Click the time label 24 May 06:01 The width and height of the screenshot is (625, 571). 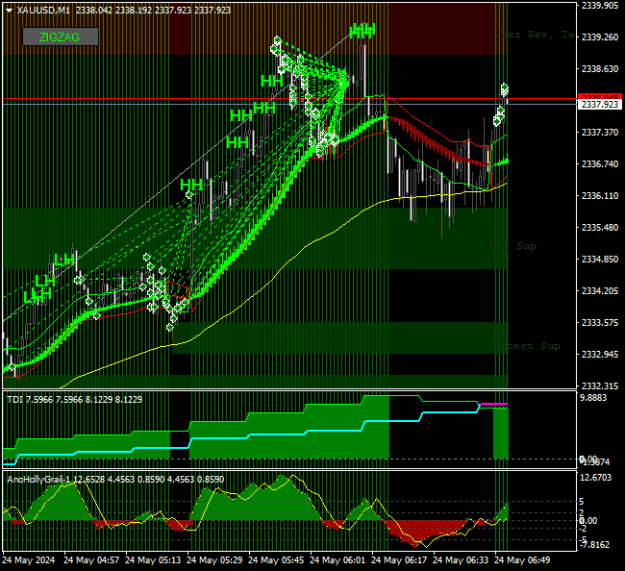tap(337, 560)
